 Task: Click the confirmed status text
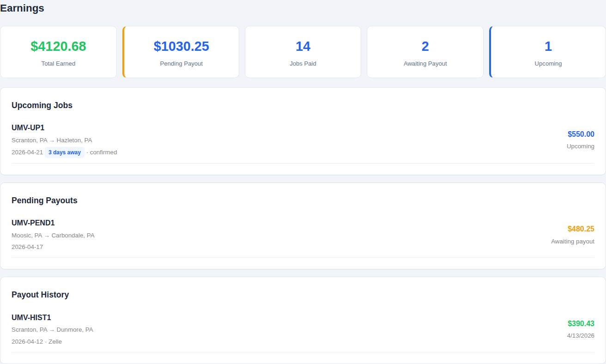103,152
